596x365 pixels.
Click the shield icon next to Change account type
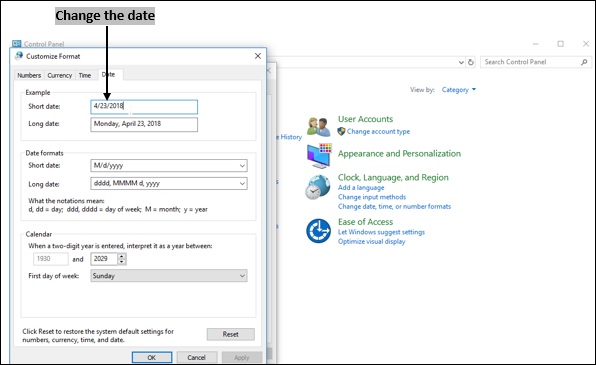pos(341,131)
